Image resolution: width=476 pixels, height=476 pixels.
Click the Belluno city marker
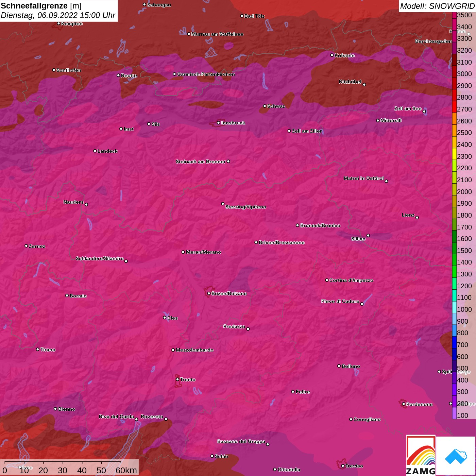pos(339,366)
